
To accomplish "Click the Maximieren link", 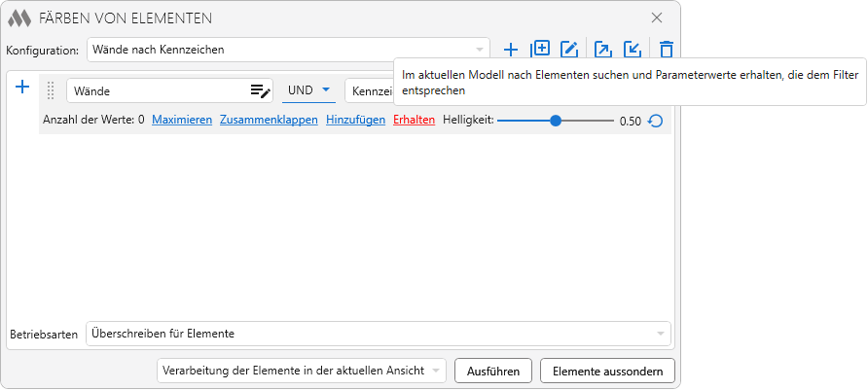I will (182, 121).
